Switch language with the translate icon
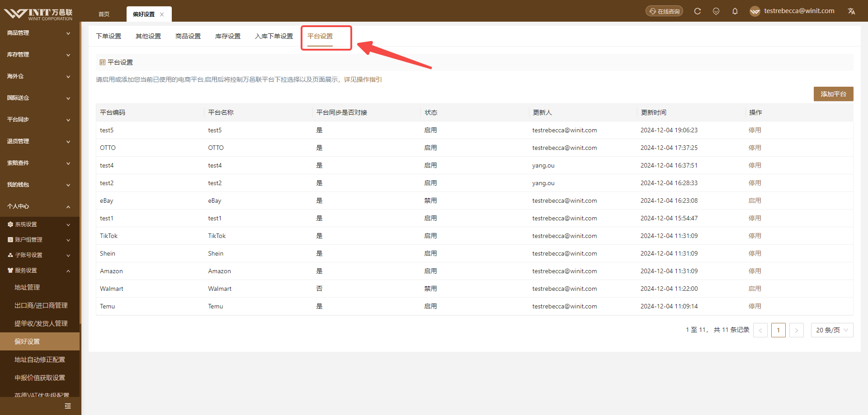The width and height of the screenshot is (868, 415). point(852,11)
